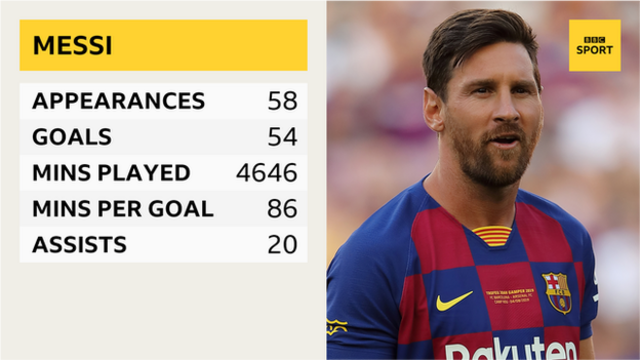Click the BBC Sport logo
This screenshot has width=640, height=360.
(595, 45)
